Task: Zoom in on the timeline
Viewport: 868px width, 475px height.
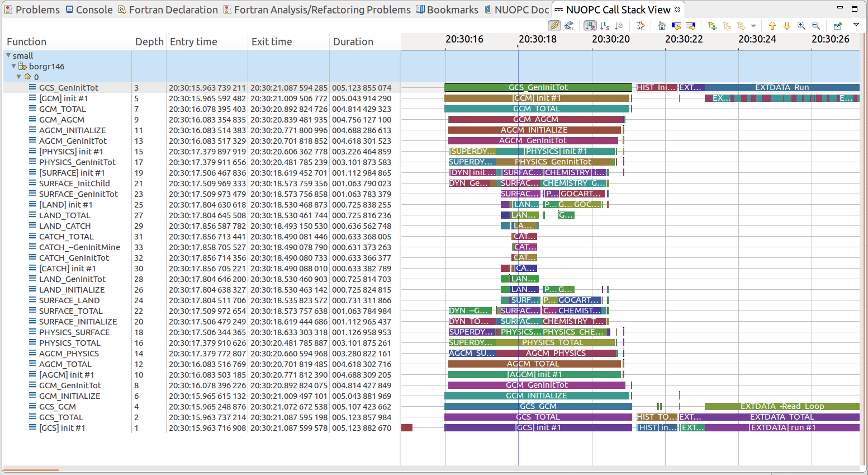Action: click(x=801, y=26)
